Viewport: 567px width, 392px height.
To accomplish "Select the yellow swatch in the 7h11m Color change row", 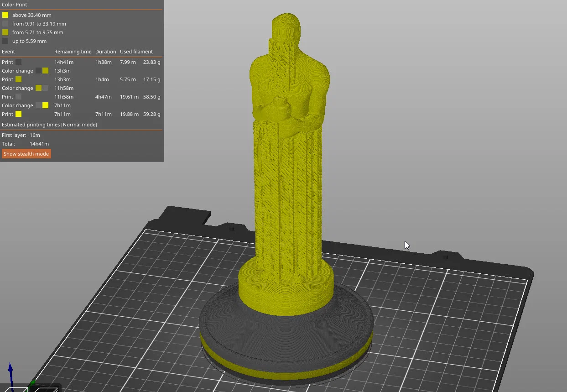I will click(45, 105).
